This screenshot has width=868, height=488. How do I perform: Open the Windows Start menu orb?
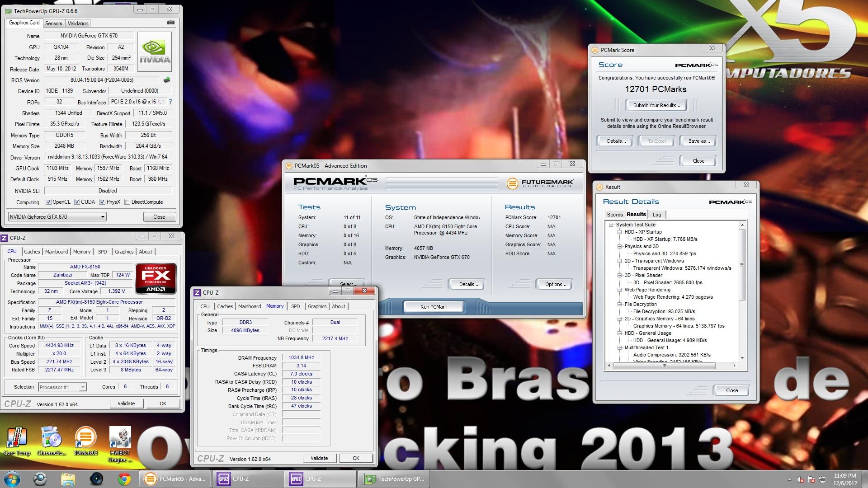pos(12,479)
